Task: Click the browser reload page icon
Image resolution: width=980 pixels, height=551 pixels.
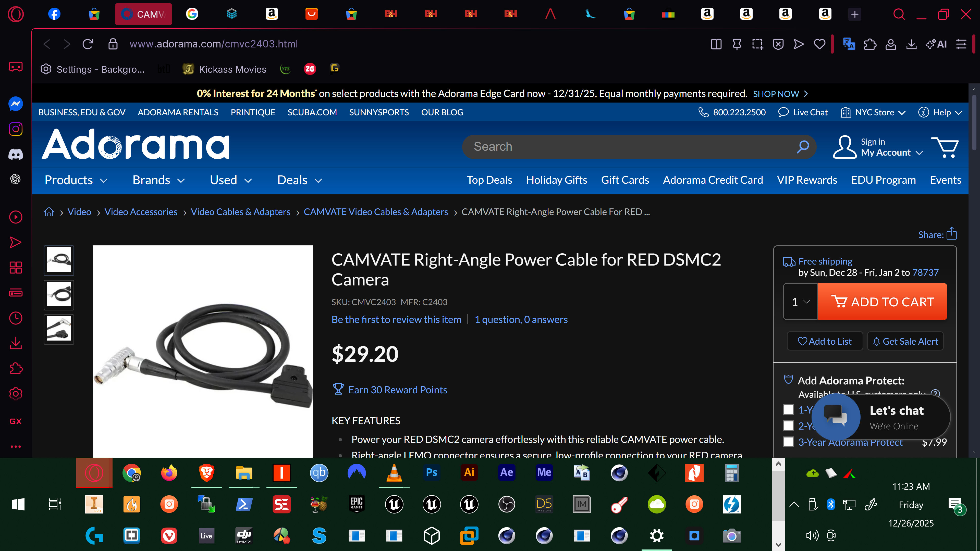Action: click(88, 44)
